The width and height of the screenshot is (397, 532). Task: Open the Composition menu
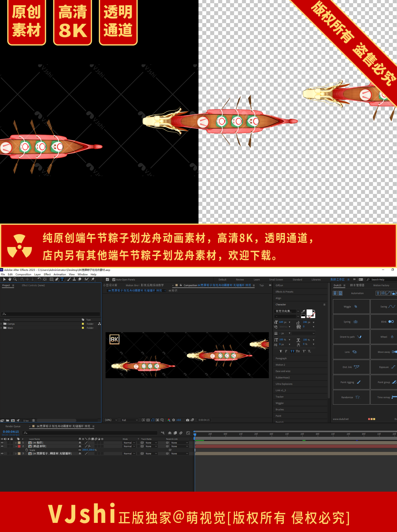[23, 274]
